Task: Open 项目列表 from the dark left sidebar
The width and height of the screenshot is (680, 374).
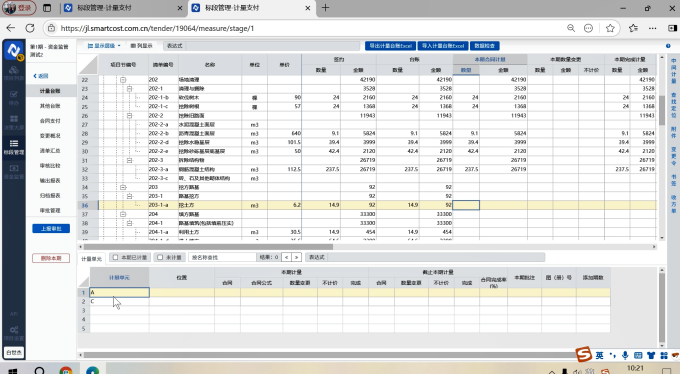Action: coord(14,73)
